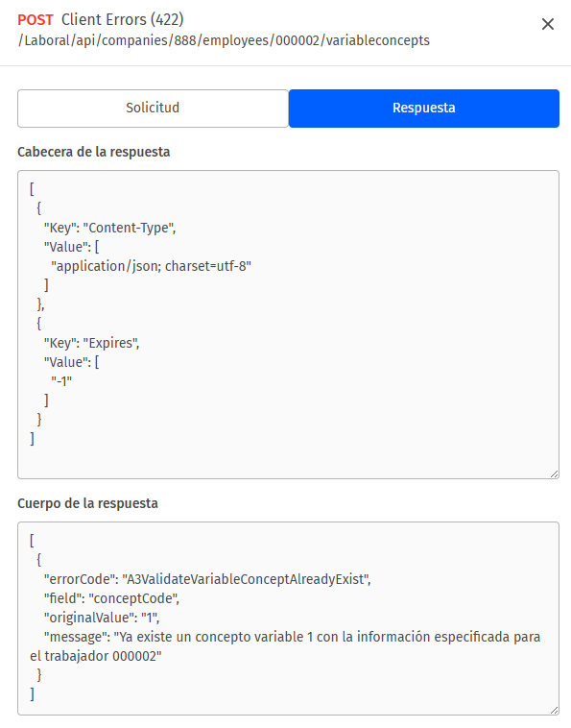This screenshot has width=571, height=728.
Task: Select the Respuesta tab
Action: [424, 109]
